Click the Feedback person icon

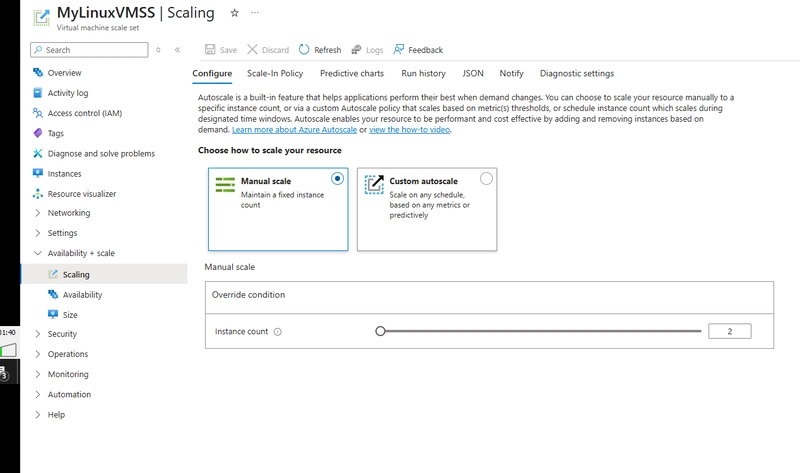[x=398, y=49]
